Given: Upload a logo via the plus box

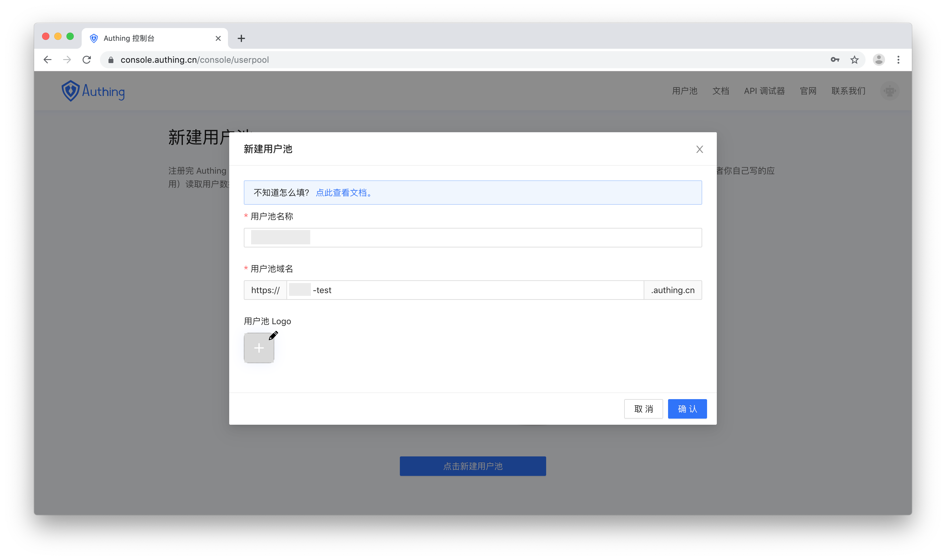Looking at the screenshot, I should [259, 348].
